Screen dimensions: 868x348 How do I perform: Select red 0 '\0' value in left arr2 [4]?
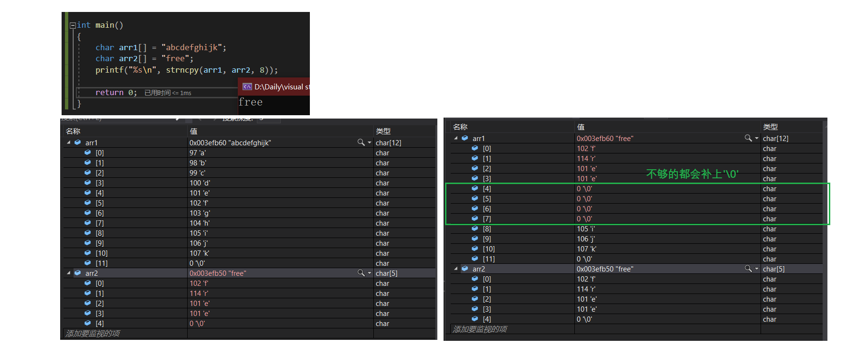pos(197,323)
